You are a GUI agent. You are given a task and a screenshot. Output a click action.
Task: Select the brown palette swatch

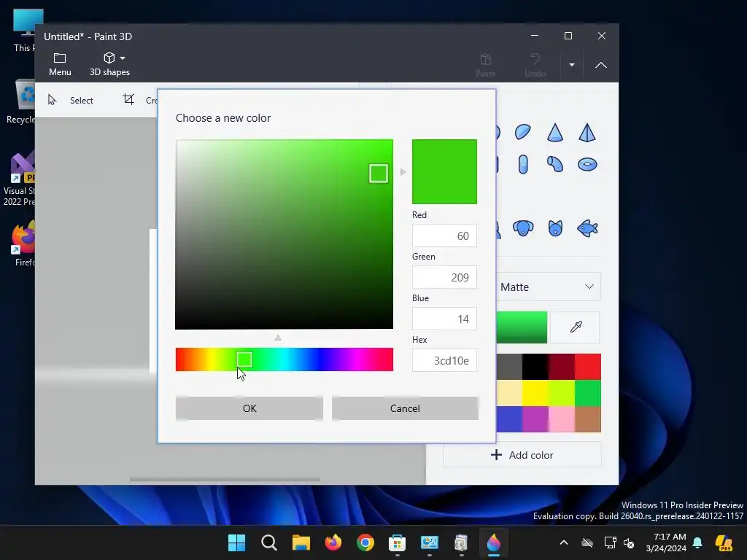[x=587, y=419]
